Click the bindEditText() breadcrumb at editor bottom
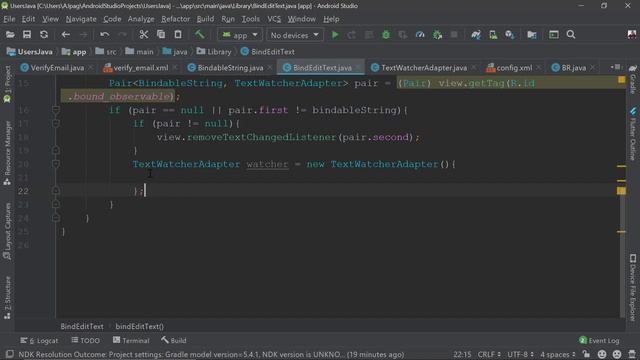Screen dimensions: 640x360 (x=140, y=327)
